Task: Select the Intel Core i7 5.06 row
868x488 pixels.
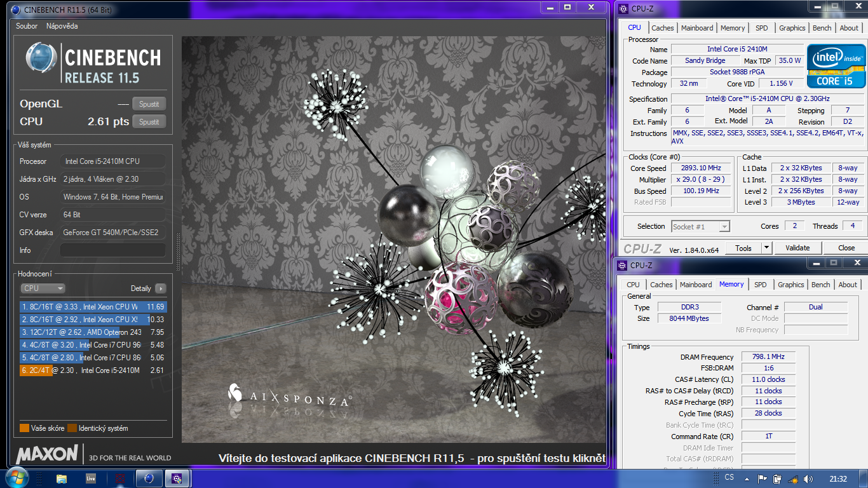Action: pyautogui.click(x=93, y=358)
